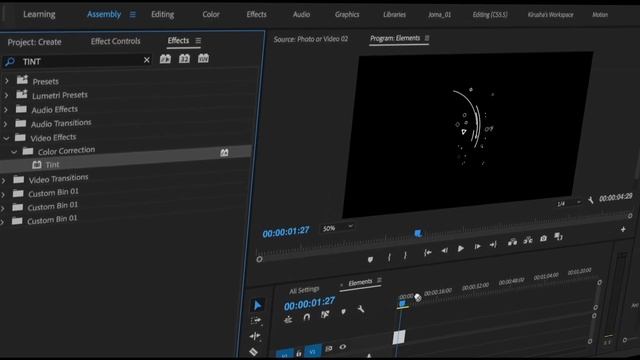Collapse the Video Effects folder
Screen dimensions: 640x360
tap(6, 139)
